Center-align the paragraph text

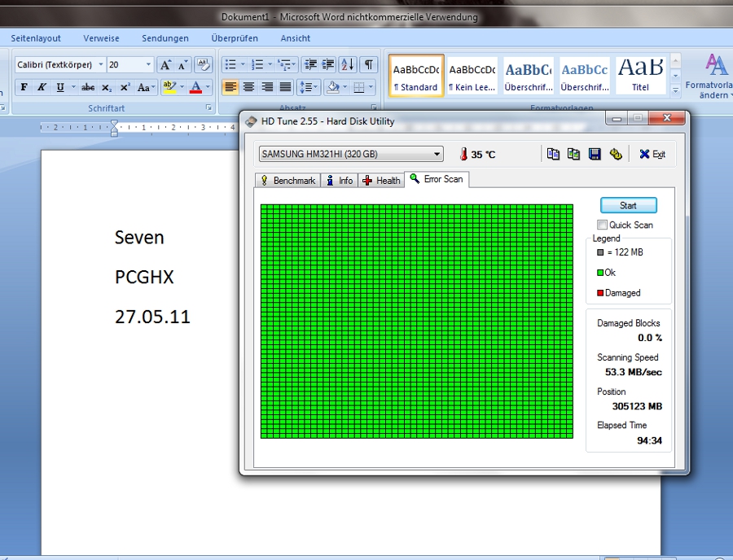(248, 87)
